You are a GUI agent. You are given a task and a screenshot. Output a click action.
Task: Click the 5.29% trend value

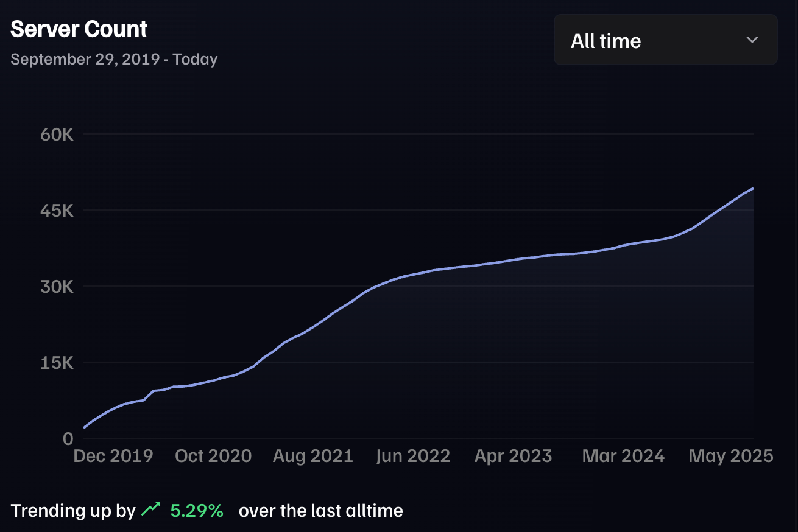point(197,510)
